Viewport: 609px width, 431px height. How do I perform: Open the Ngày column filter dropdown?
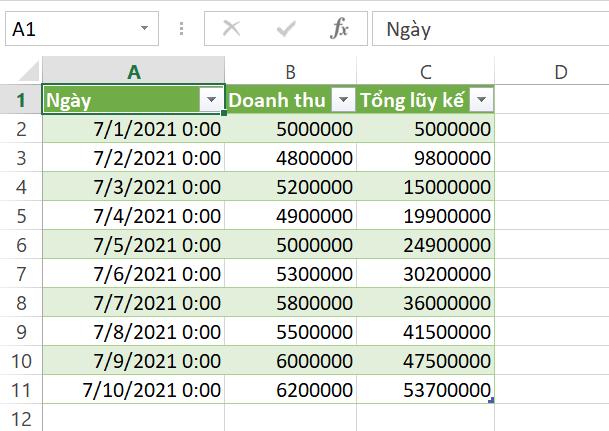pyautogui.click(x=211, y=100)
